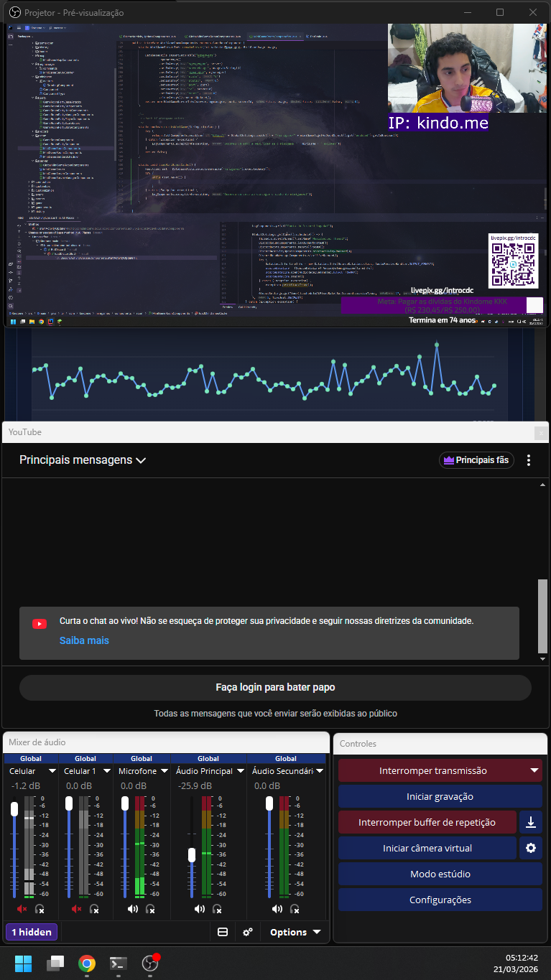551x980 pixels.
Task: Click the chat scrollbar thumb
Action: point(542,617)
